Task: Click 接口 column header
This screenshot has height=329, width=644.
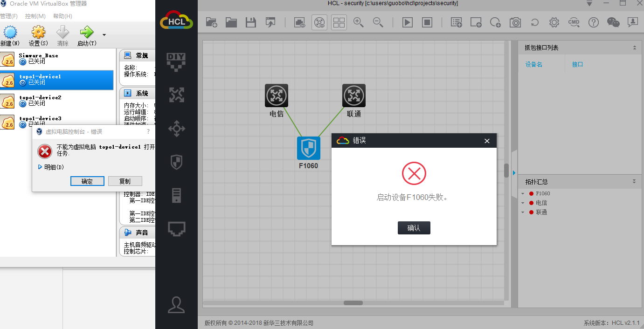Action: coord(578,64)
